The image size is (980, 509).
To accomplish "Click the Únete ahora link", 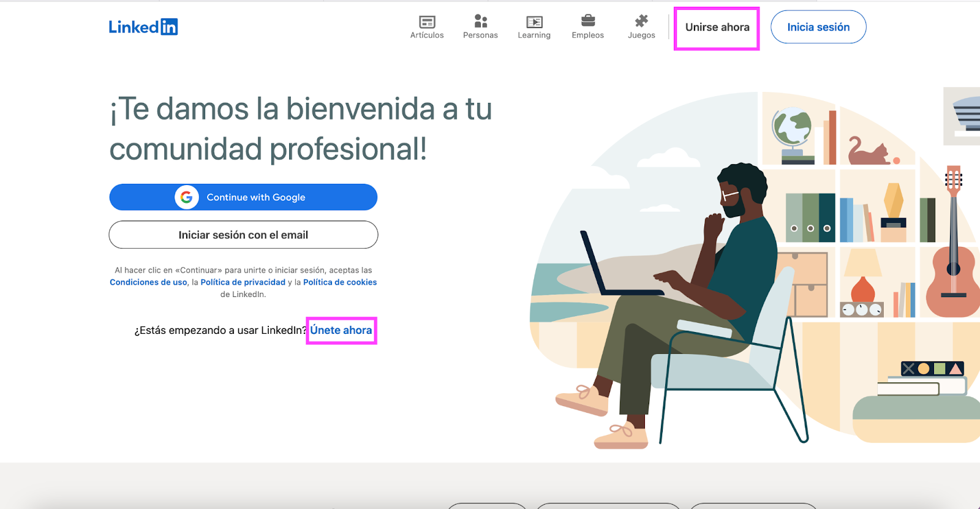I will pos(341,330).
